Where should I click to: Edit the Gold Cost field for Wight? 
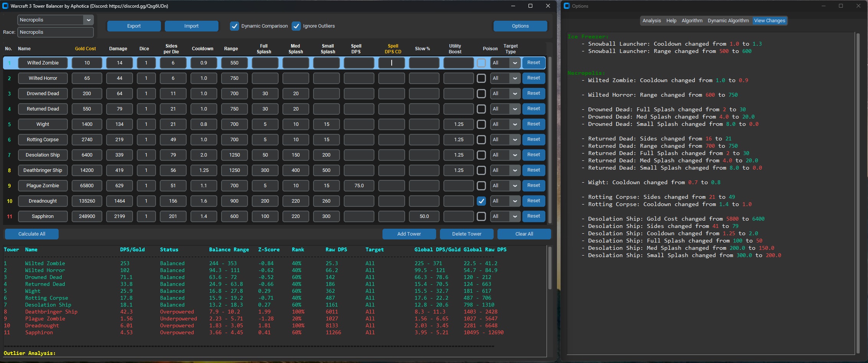(x=87, y=124)
